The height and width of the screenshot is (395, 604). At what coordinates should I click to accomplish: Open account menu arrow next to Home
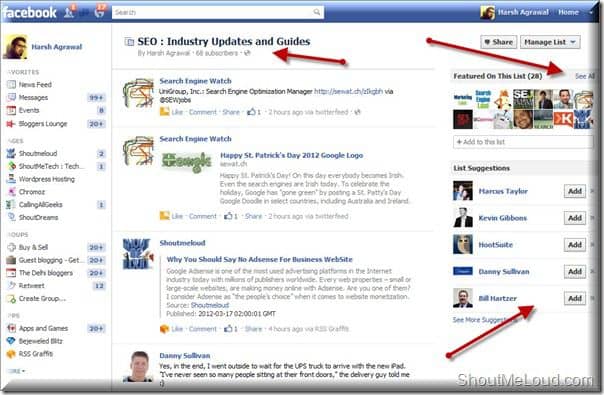[591, 12]
